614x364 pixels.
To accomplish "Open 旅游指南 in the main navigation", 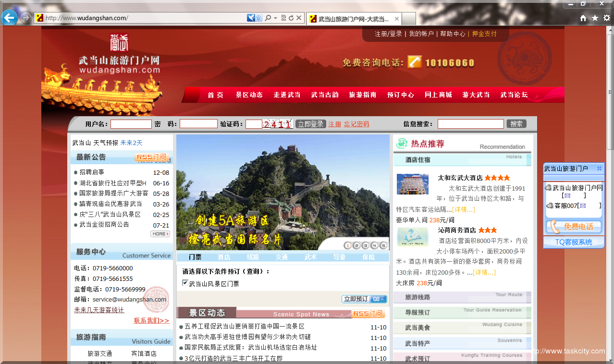I will (363, 95).
